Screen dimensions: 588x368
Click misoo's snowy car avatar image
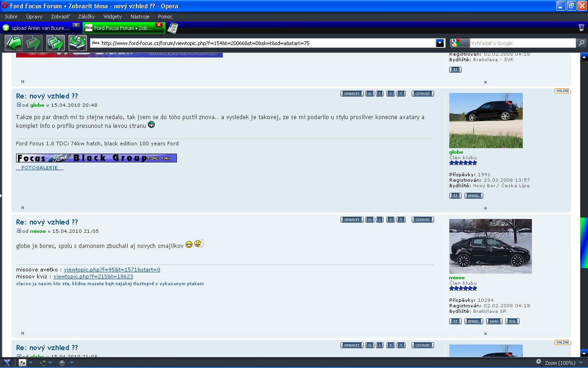click(490, 246)
